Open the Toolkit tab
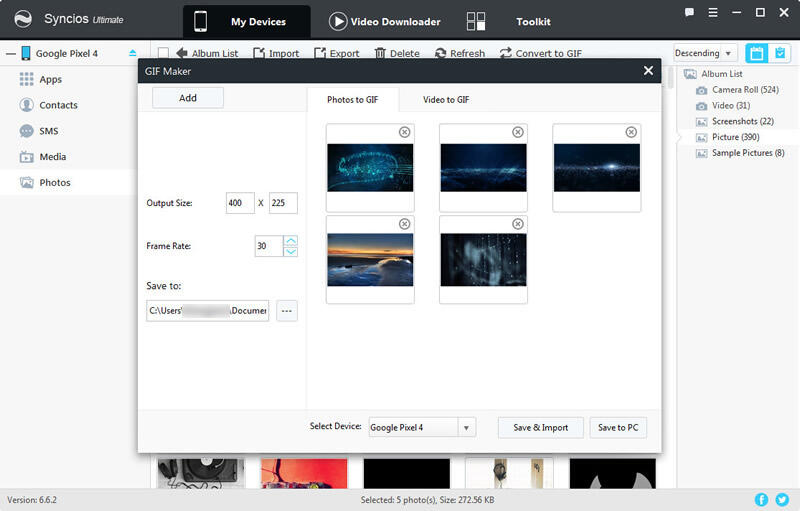Viewport: 800px width, 511px height. coord(509,21)
